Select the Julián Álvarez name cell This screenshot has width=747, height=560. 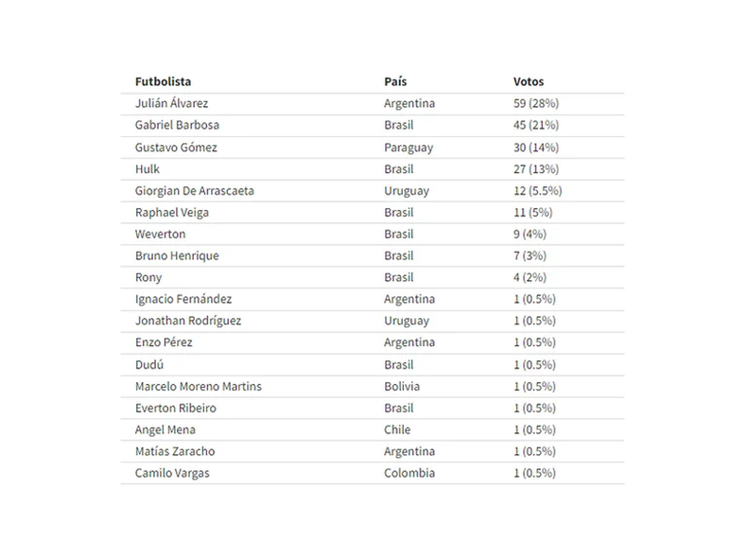point(171,103)
